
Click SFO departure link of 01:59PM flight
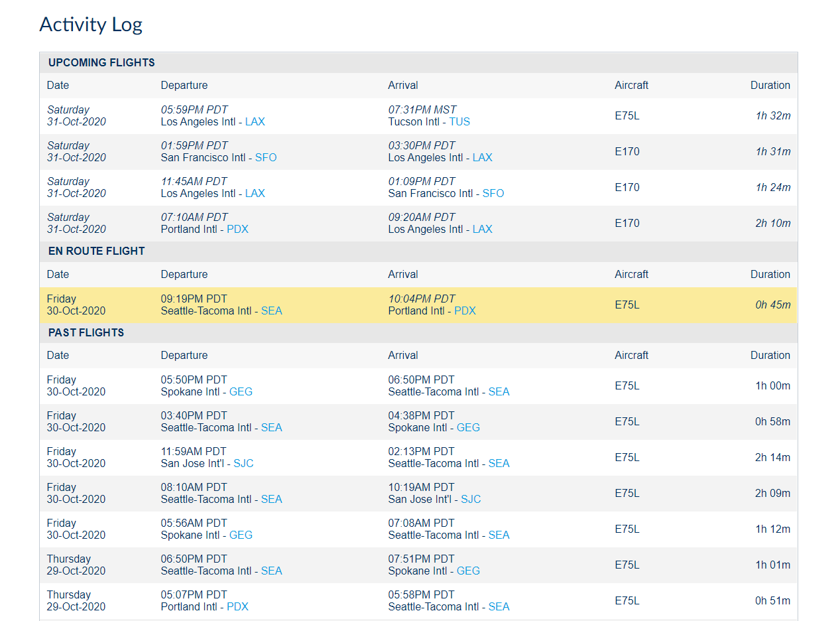coord(266,158)
